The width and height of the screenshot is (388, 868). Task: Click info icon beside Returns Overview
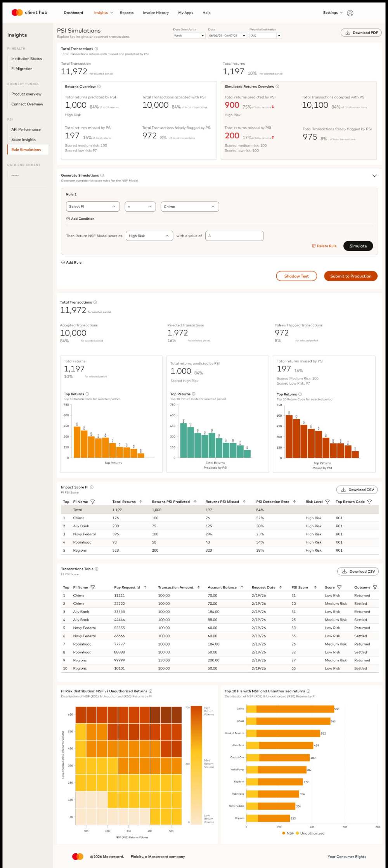click(x=99, y=86)
